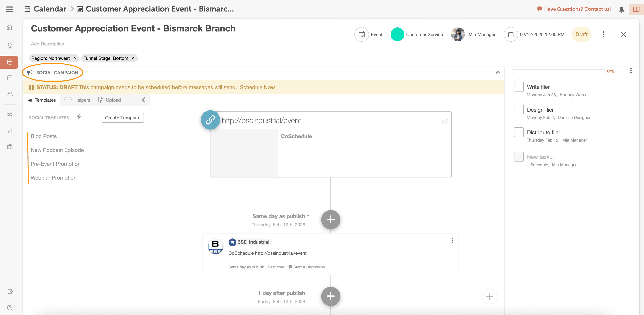
Task: Click the shuffle icon in sidebar
Action: click(x=10, y=115)
